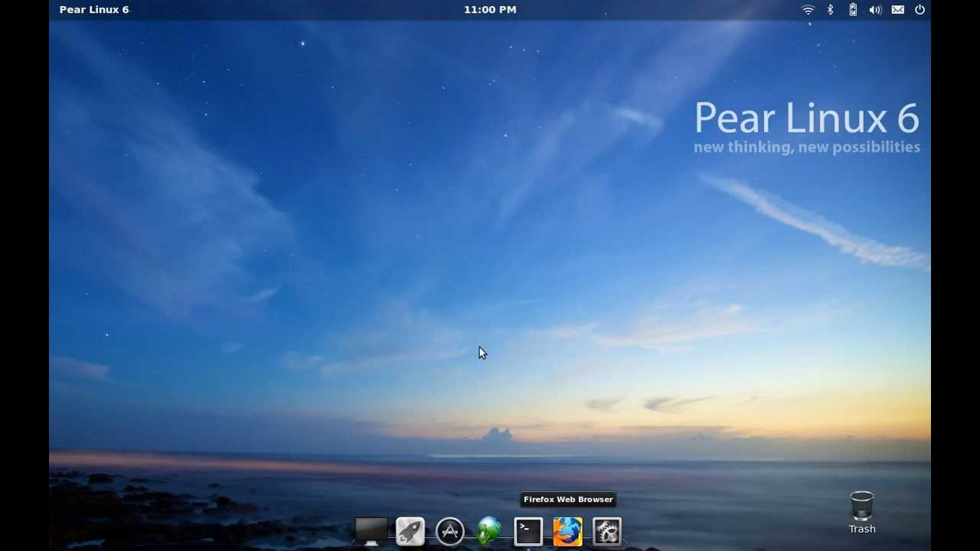Click the power session icon

point(920,10)
